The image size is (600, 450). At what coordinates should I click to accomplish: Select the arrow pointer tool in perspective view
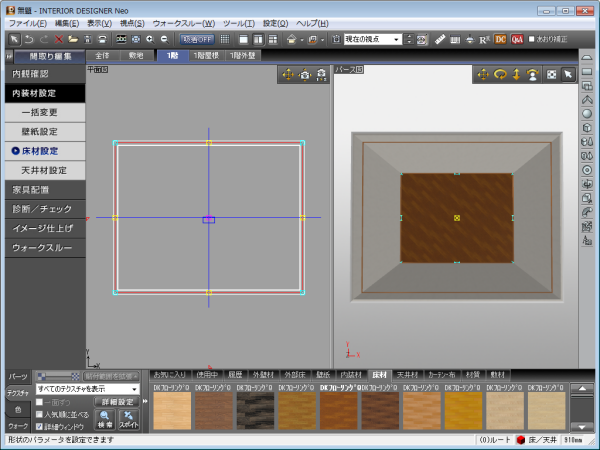coord(567,74)
